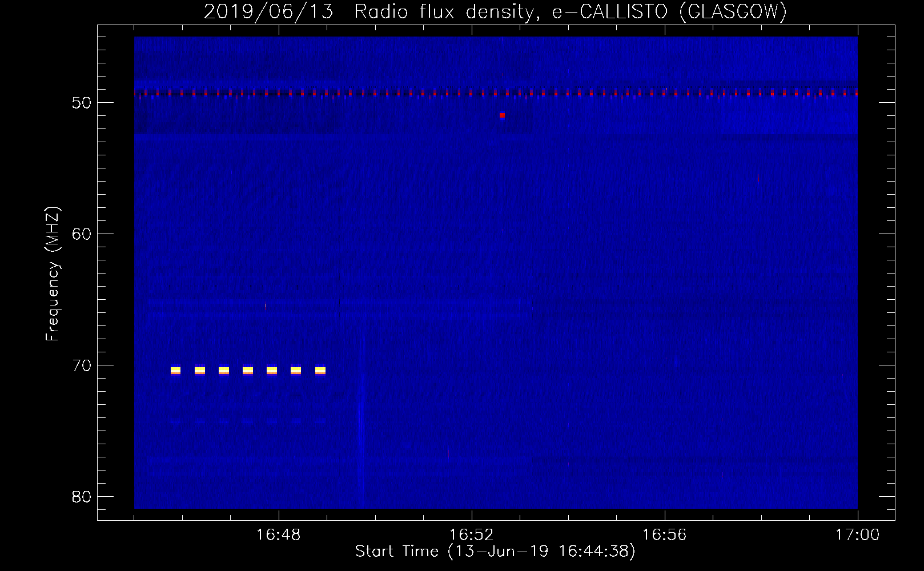Click the '16:52' time tick label
The height and width of the screenshot is (571, 924).
pyautogui.click(x=471, y=534)
